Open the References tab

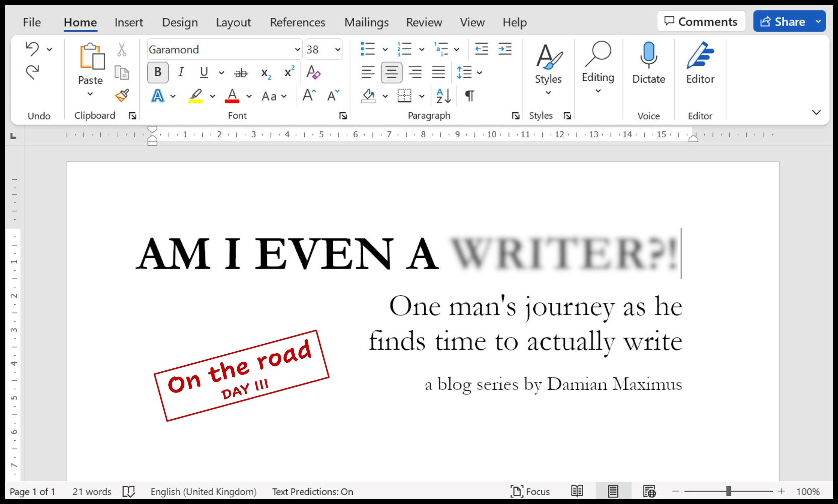click(297, 22)
